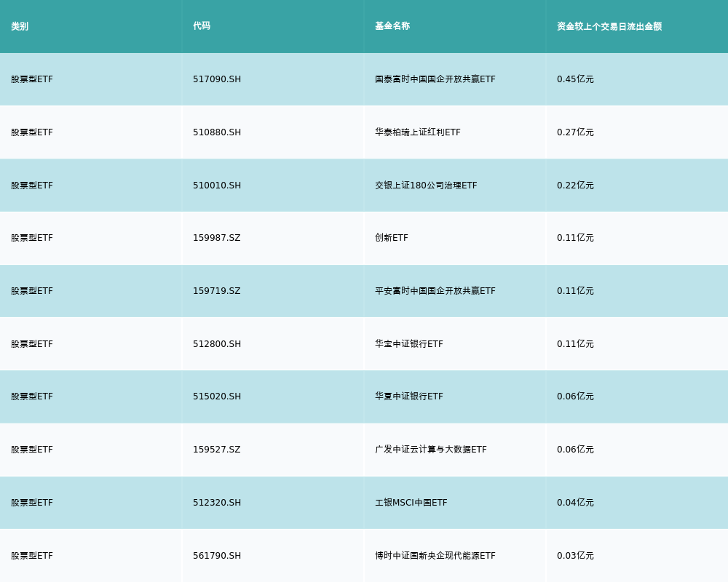This screenshot has width=728, height=582.
Task: Click the 类别 column header
Action: point(20,26)
